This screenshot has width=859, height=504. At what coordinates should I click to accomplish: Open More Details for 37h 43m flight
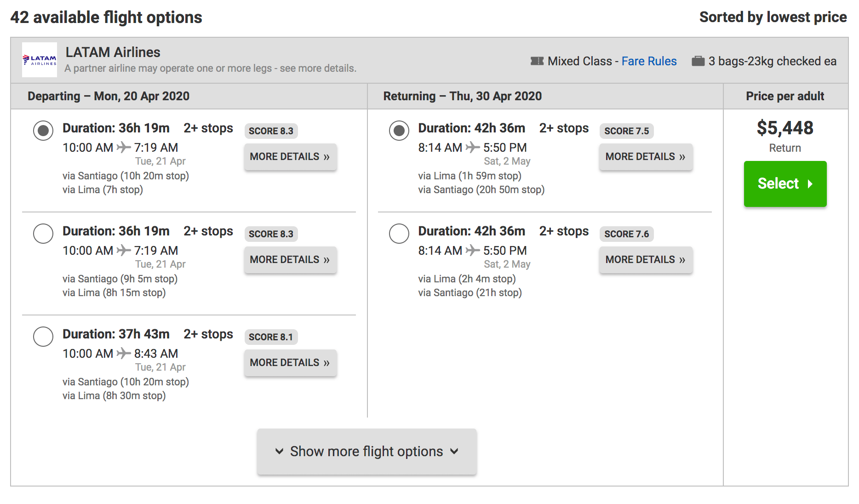point(290,363)
